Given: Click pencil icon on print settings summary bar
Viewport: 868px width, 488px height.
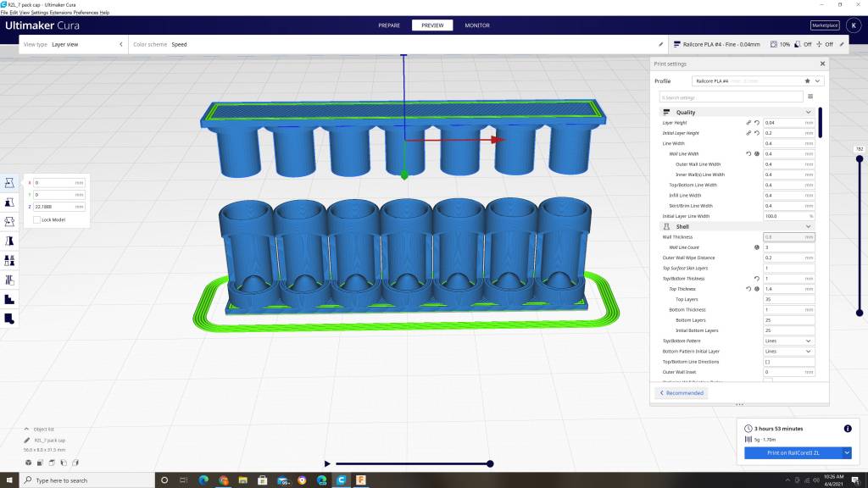Looking at the screenshot, I should pyautogui.click(x=842, y=44).
